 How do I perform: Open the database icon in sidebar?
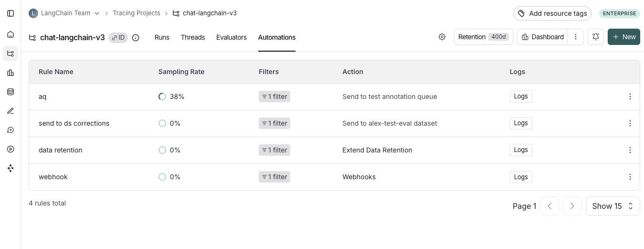11,92
